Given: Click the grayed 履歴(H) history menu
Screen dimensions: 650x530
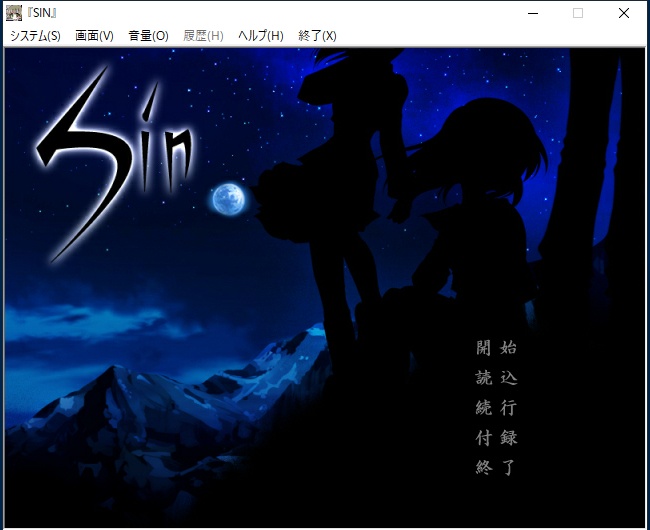Looking at the screenshot, I should click(203, 36).
